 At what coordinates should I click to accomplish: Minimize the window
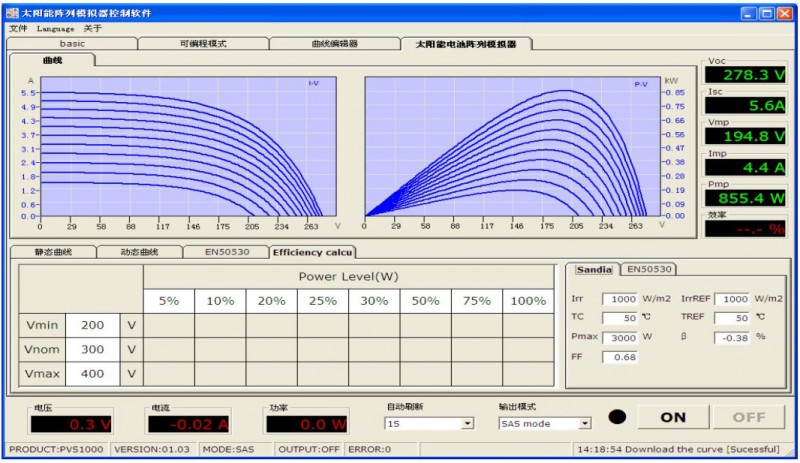click(x=749, y=14)
